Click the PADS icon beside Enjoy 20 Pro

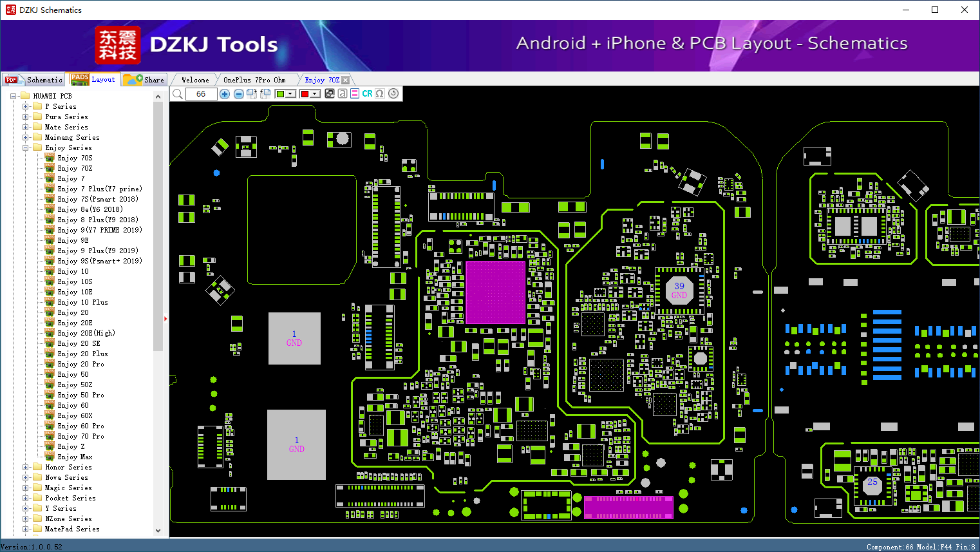pyautogui.click(x=50, y=363)
